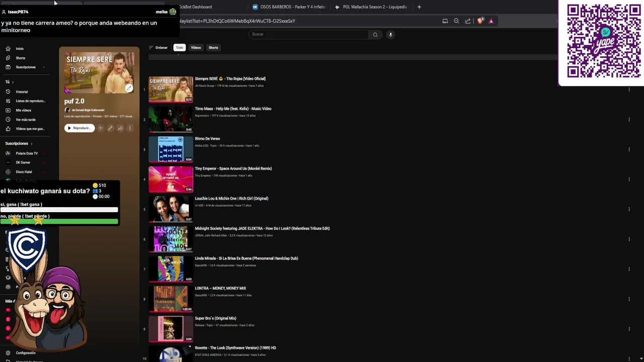Click the pencil edit icon on puf 2.0 playlist
This screenshot has height=362, width=644.
[110, 128]
